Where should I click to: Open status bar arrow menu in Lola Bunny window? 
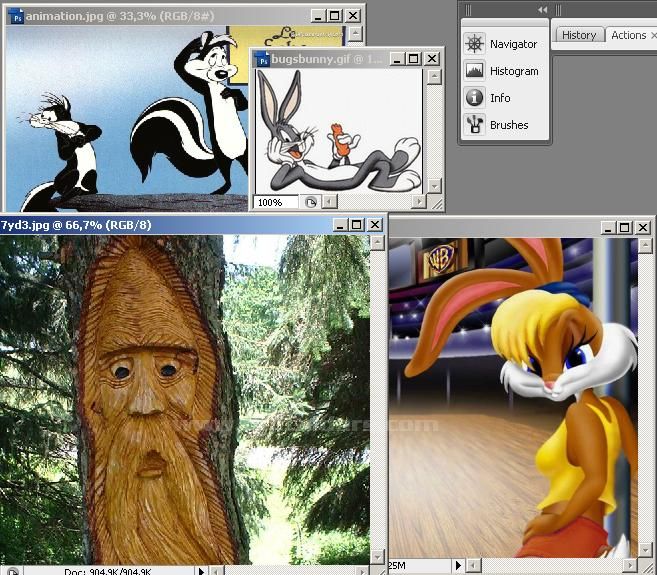(458, 566)
